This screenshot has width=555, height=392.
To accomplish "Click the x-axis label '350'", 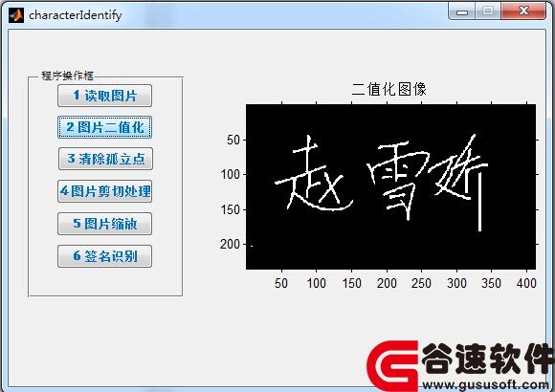I will coord(491,283).
